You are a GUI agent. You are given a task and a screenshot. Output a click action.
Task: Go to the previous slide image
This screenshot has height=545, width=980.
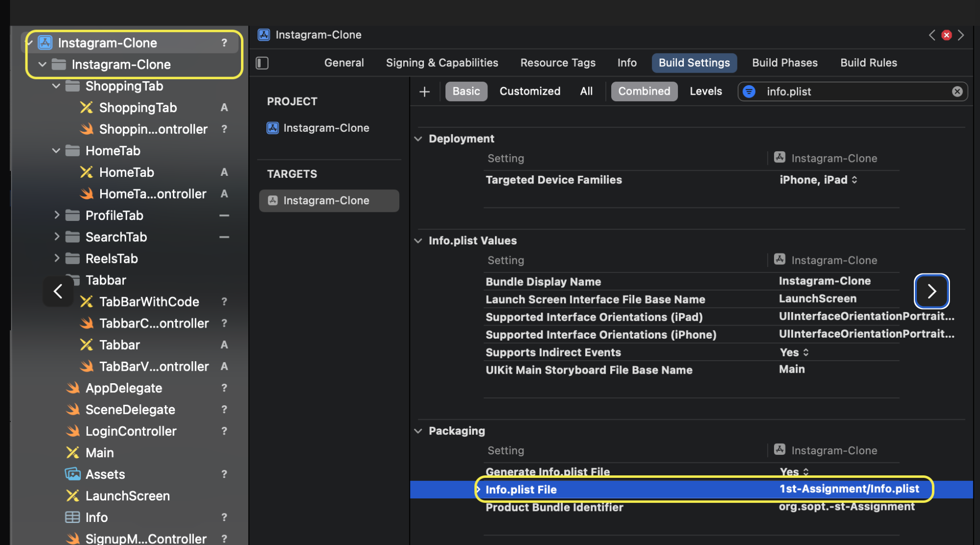pyautogui.click(x=58, y=291)
